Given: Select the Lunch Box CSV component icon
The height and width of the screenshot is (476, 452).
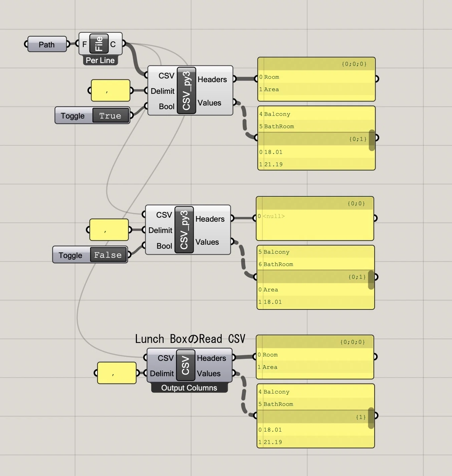Looking at the screenshot, I should tap(186, 366).
